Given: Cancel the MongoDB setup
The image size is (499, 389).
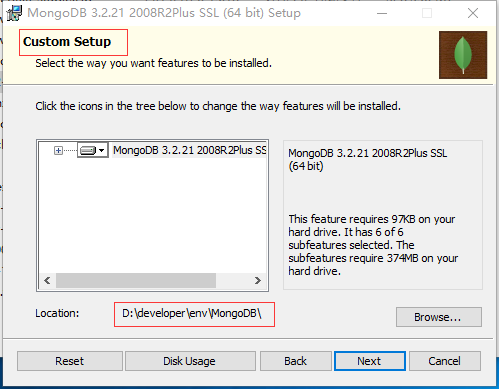Looking at the screenshot, I should (445, 361).
